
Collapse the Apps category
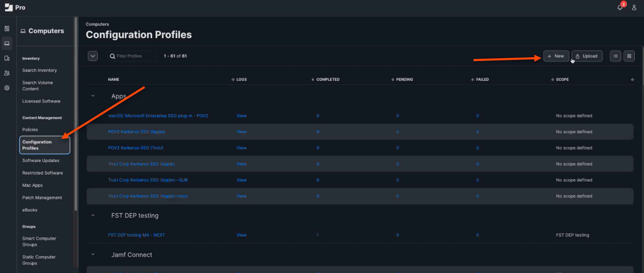(x=93, y=96)
